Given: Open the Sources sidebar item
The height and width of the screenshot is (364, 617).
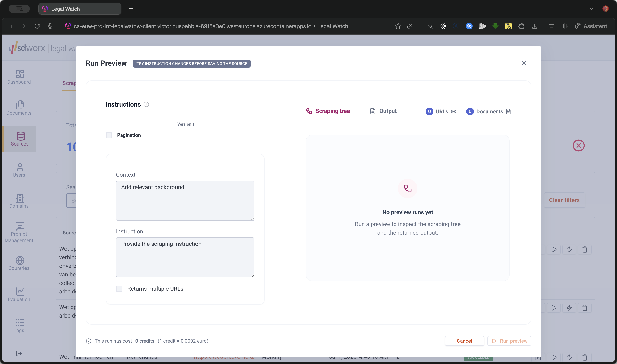Looking at the screenshot, I should (19, 139).
